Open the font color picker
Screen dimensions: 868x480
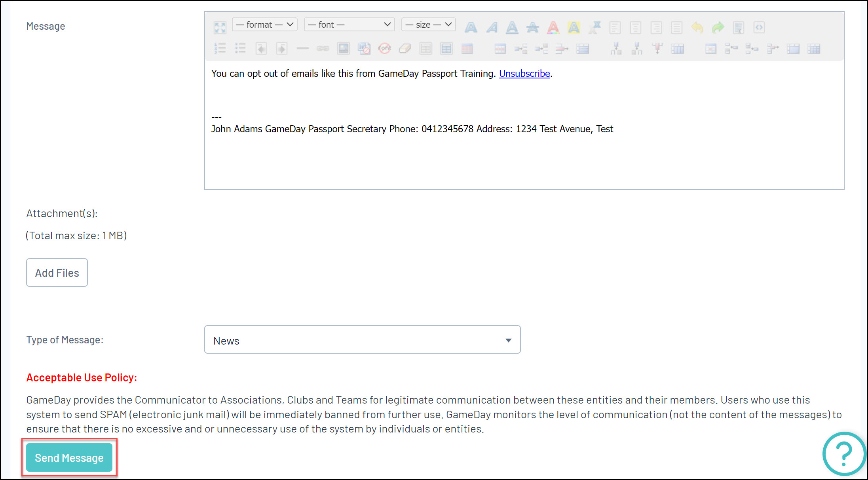(x=553, y=27)
